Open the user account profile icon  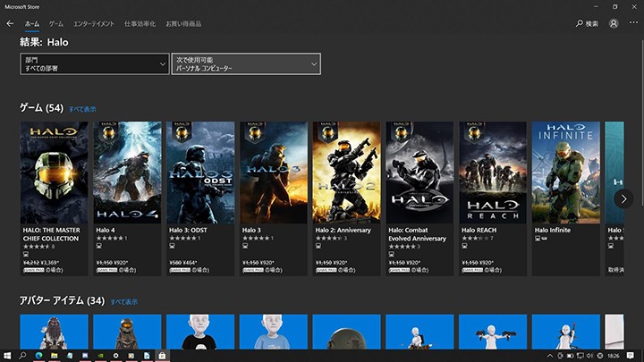pyautogui.click(x=614, y=23)
